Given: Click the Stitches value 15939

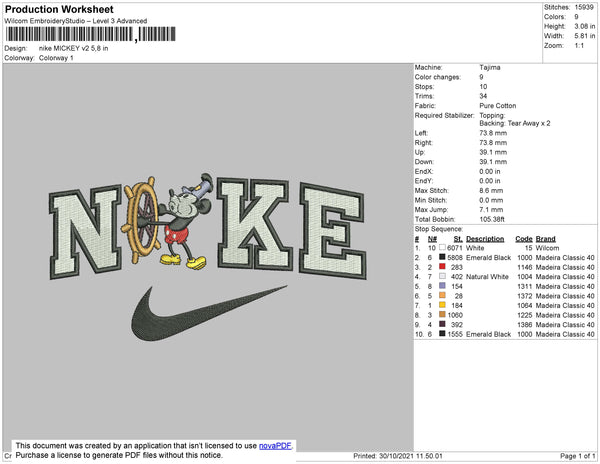Looking at the screenshot, I should point(584,7).
